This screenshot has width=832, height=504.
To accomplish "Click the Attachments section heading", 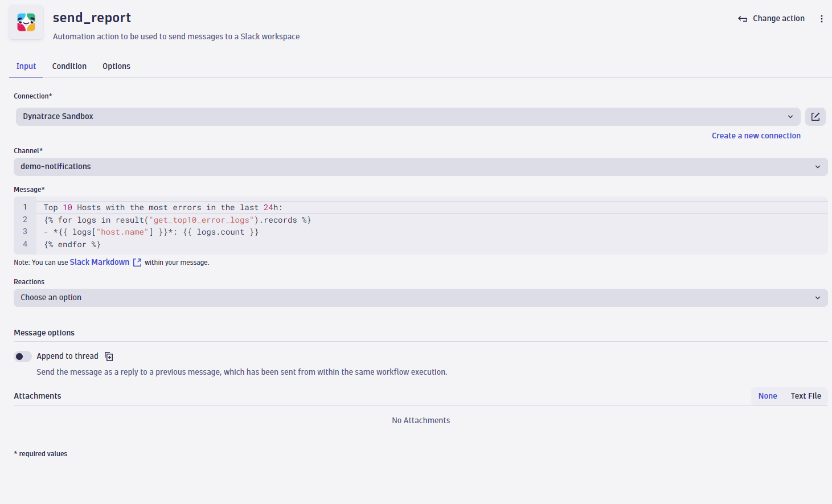I will tap(38, 396).
